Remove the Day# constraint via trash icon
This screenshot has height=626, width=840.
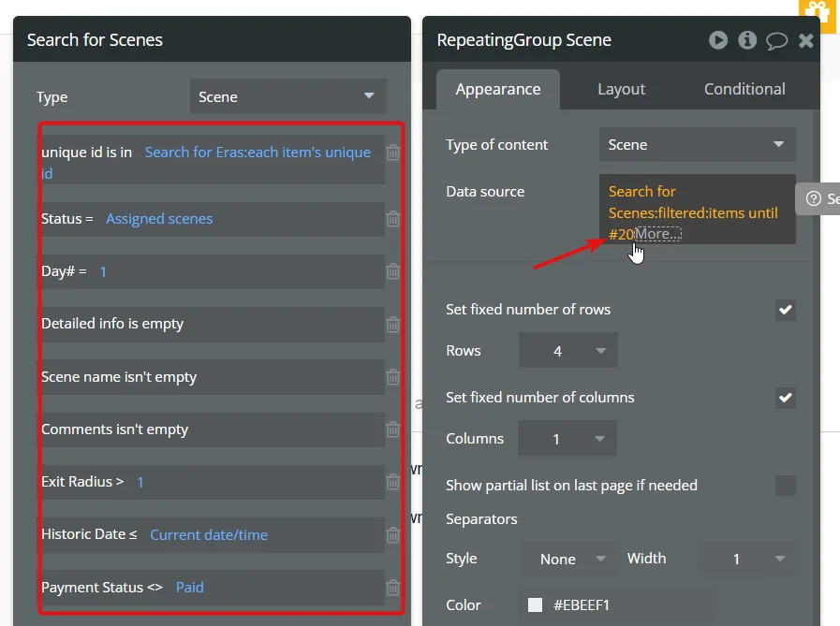[x=393, y=271]
